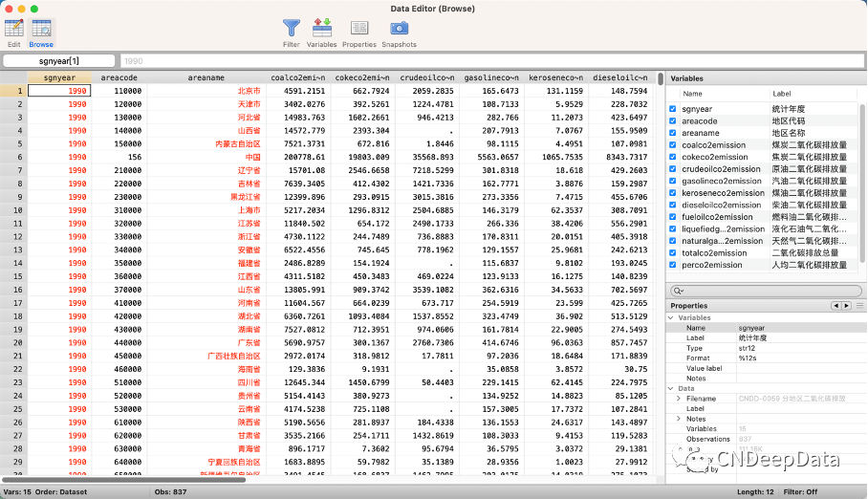Select the cell 4591.2151

point(298,91)
